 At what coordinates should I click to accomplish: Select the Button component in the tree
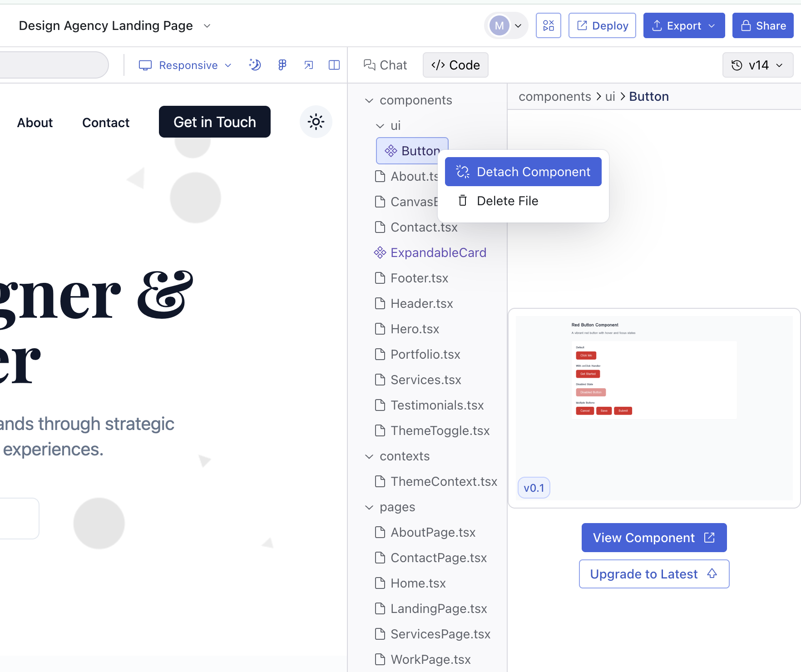[411, 151]
